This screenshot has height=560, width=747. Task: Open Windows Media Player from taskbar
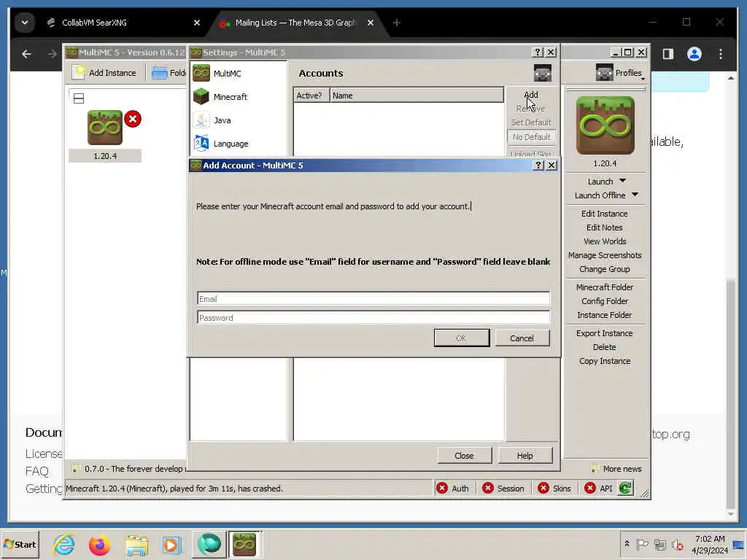171,544
